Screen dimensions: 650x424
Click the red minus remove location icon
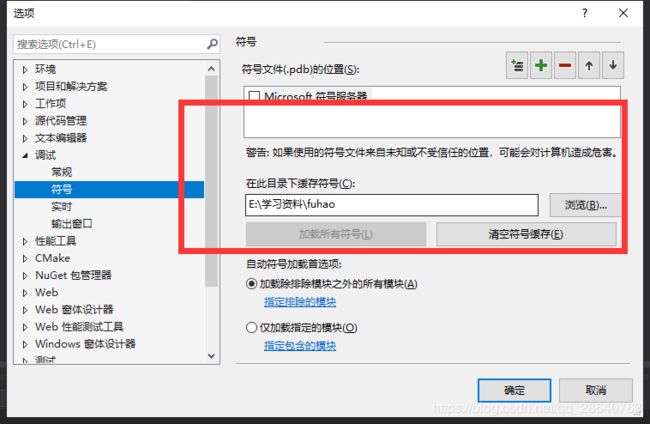coord(565,65)
